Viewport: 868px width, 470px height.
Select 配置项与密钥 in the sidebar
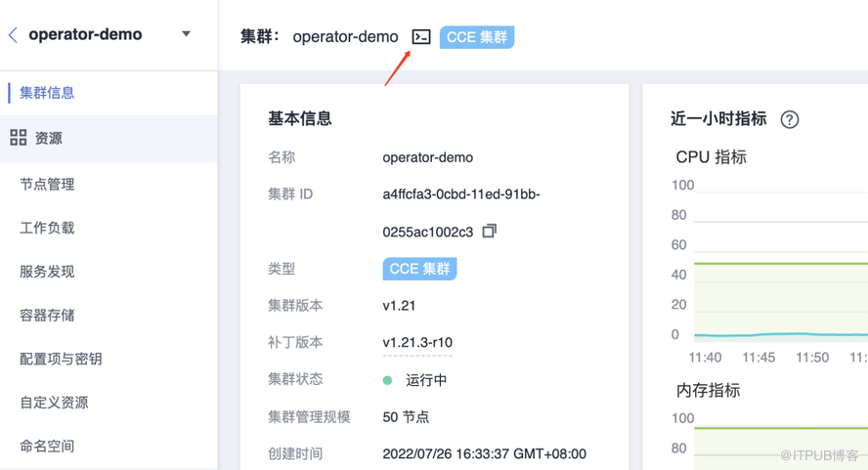[61, 359]
